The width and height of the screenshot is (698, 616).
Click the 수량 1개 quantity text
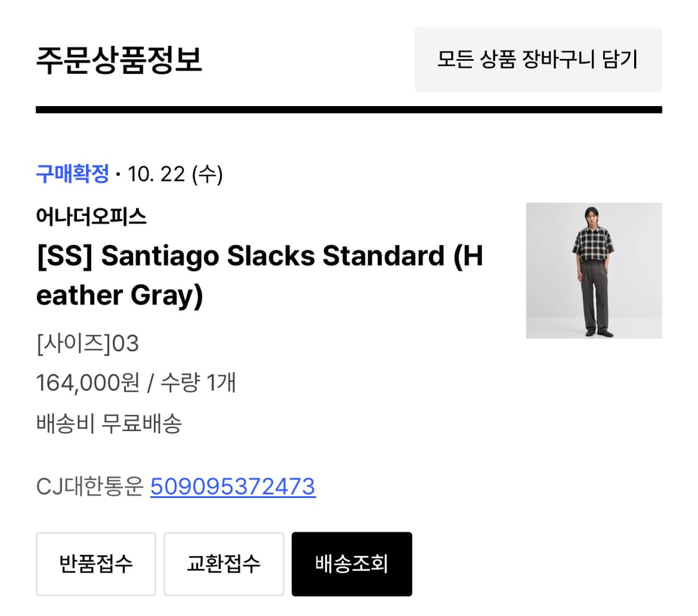[x=199, y=383]
